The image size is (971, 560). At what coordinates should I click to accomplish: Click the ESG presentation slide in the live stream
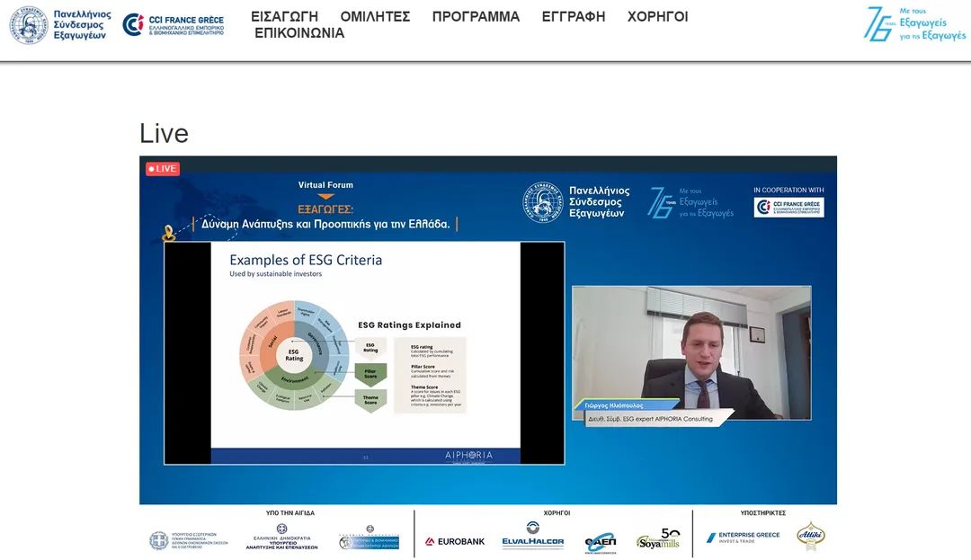(x=365, y=352)
